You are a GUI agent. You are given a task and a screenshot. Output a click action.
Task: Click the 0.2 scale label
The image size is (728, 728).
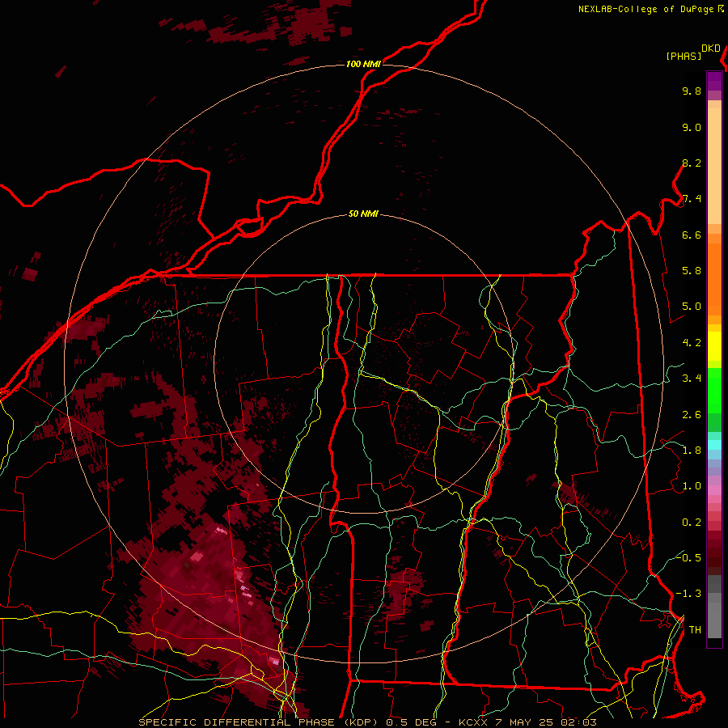[x=692, y=523]
